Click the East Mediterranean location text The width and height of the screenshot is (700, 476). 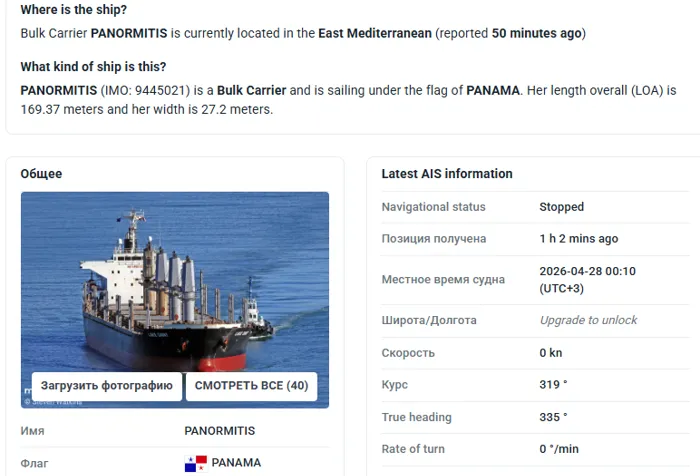(375, 33)
